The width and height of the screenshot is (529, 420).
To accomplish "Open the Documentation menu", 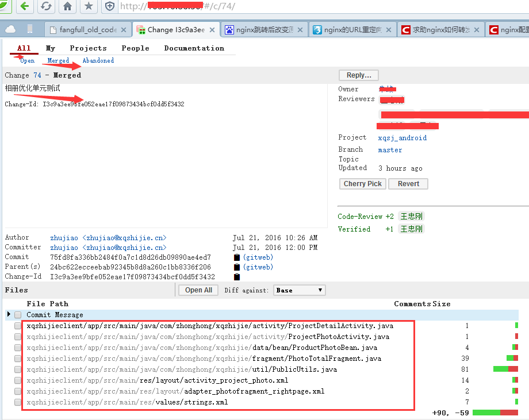I will pos(194,48).
